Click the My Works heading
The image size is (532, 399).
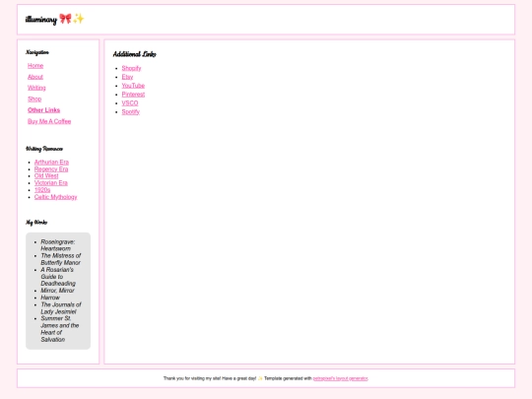pos(36,223)
